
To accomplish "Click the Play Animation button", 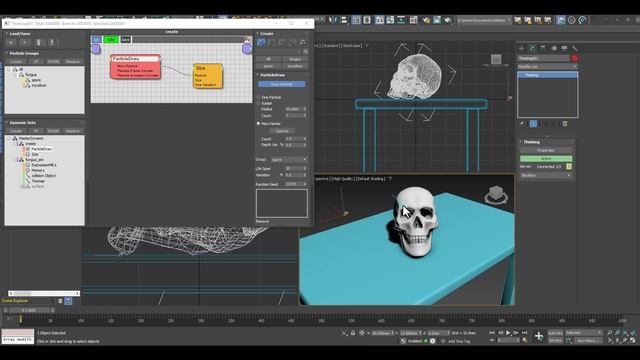I will [508, 333].
